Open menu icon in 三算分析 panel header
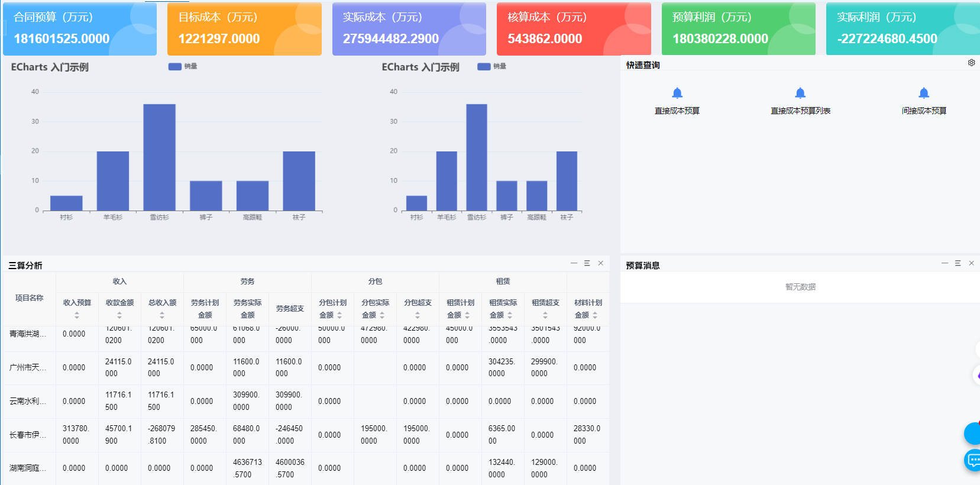The height and width of the screenshot is (485, 980). click(x=587, y=263)
